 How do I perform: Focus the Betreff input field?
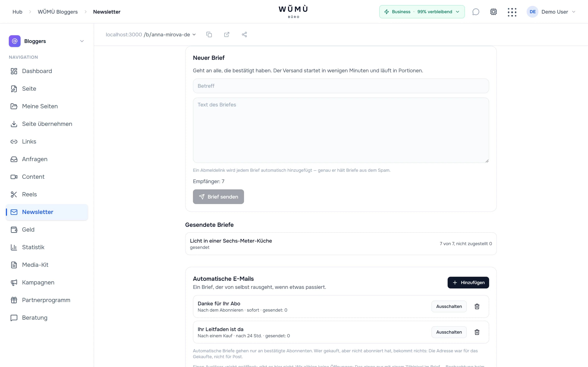point(341,86)
